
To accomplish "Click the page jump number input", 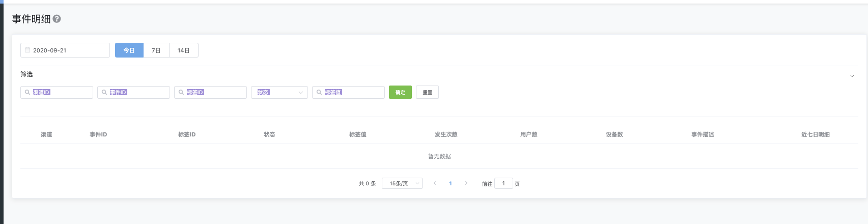I will click(x=503, y=183).
